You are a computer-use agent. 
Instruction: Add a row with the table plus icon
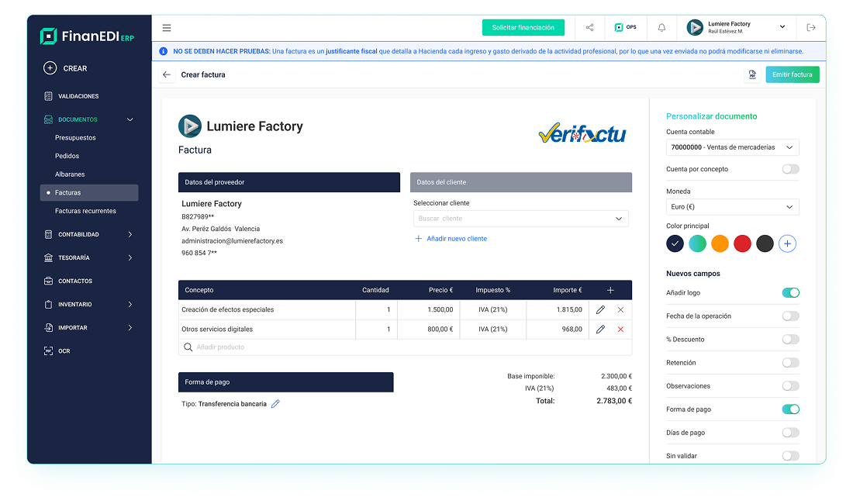click(x=610, y=290)
